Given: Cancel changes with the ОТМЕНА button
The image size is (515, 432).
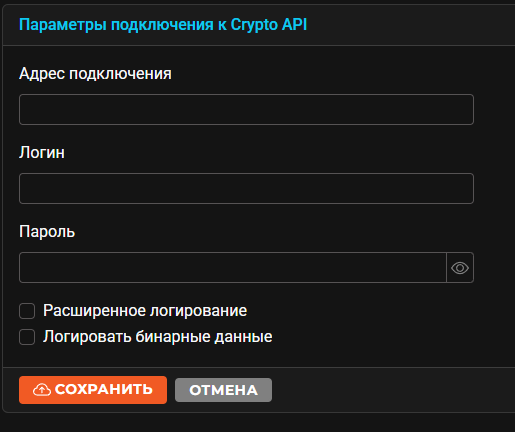Looking at the screenshot, I should pos(223,390).
